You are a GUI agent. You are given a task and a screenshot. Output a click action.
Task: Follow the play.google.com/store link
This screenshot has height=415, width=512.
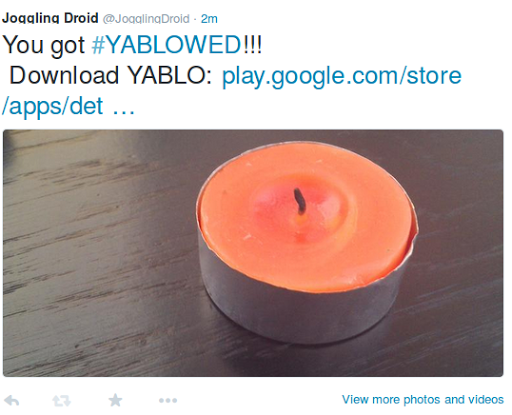(x=342, y=76)
